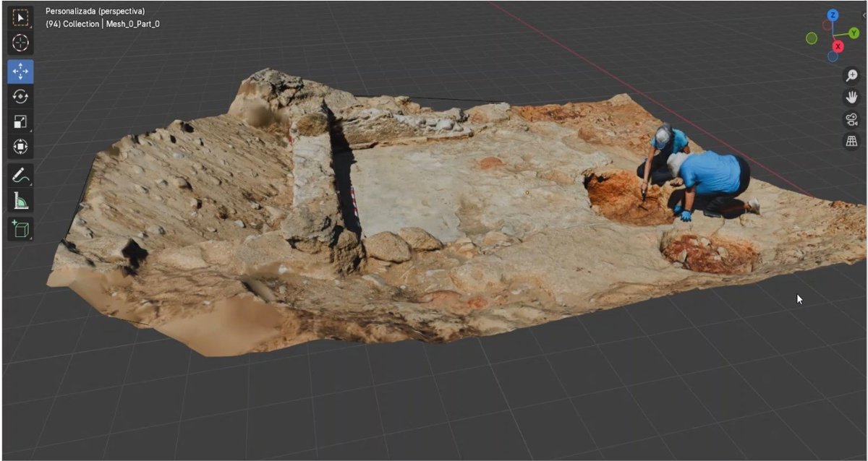Activate the combined Transform tool
This screenshot has width=868, height=461.
coord(20,147)
